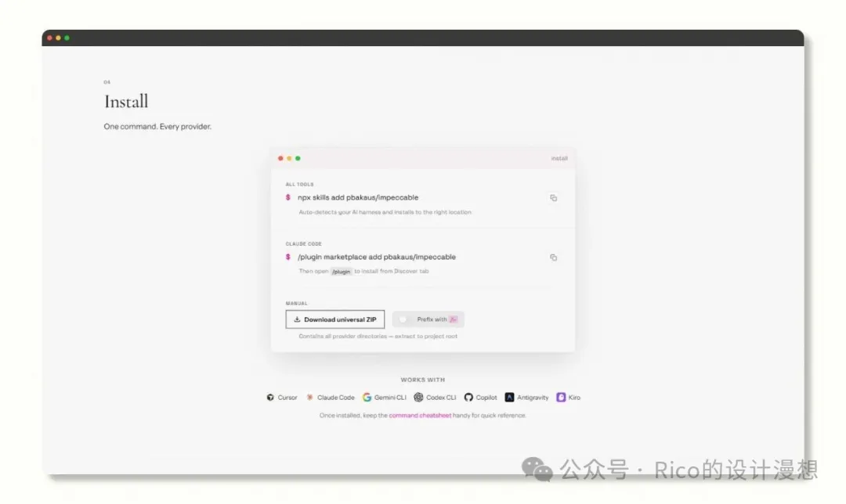Viewport: 846px width, 504px height.
Task: Copy the npx skills add command
Action: [553, 198]
